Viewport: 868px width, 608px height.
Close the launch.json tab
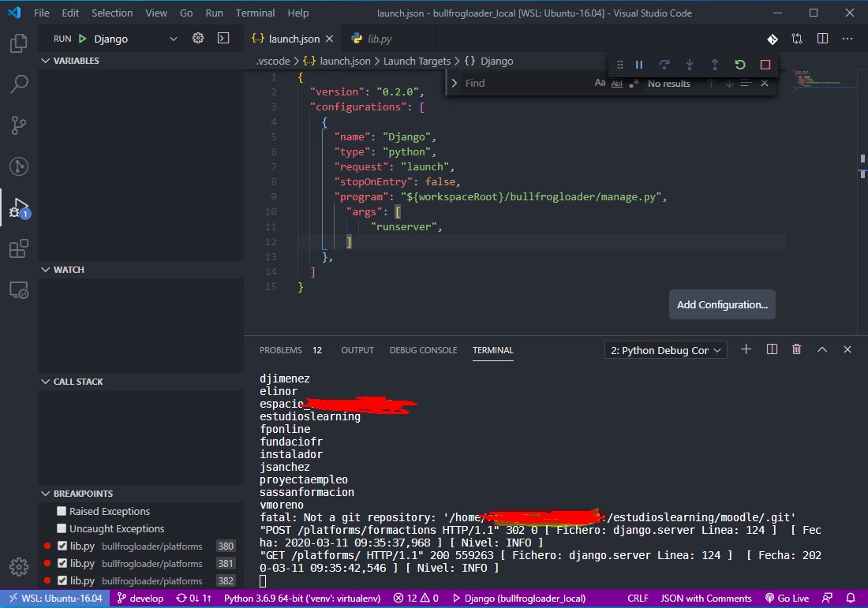click(329, 39)
